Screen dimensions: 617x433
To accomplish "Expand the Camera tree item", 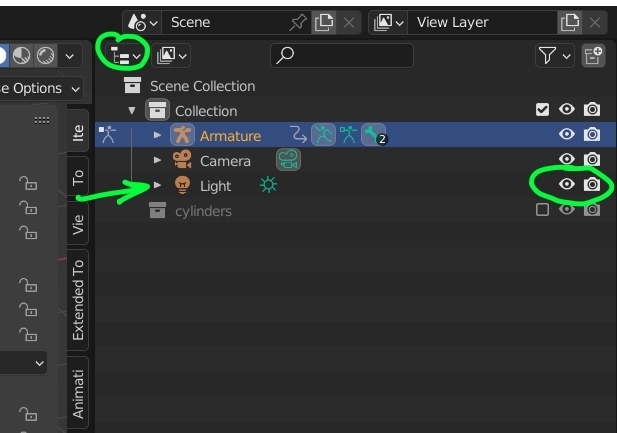I will (x=157, y=160).
